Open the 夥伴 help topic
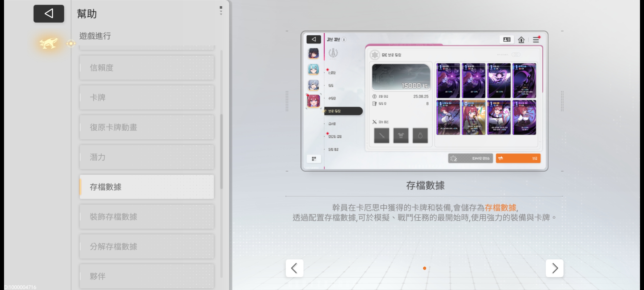 pyautogui.click(x=147, y=276)
